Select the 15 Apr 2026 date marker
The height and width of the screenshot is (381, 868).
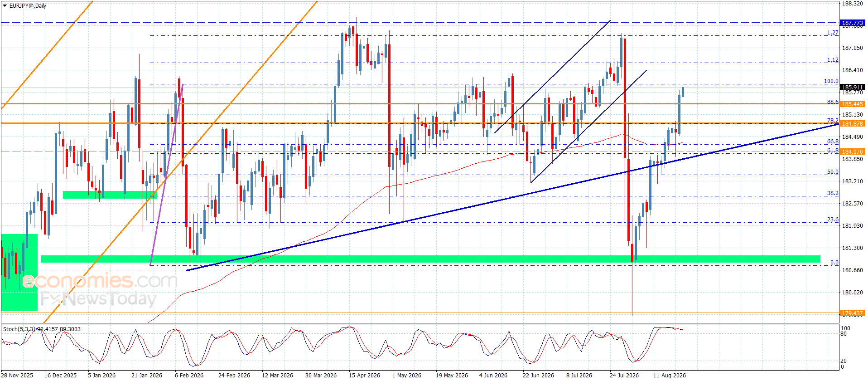point(364,375)
